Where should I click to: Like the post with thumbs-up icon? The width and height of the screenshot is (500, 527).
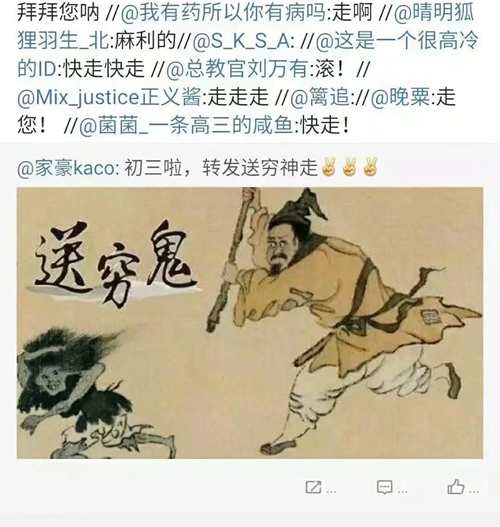[x=456, y=487]
